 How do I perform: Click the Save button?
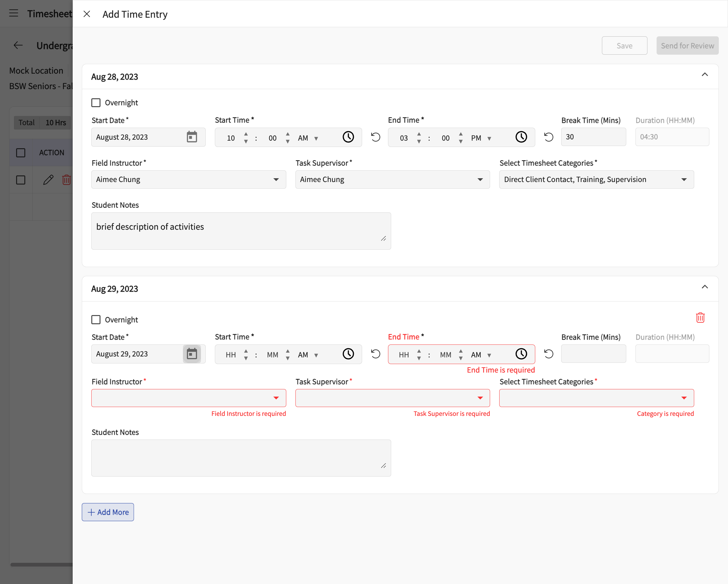click(x=624, y=46)
